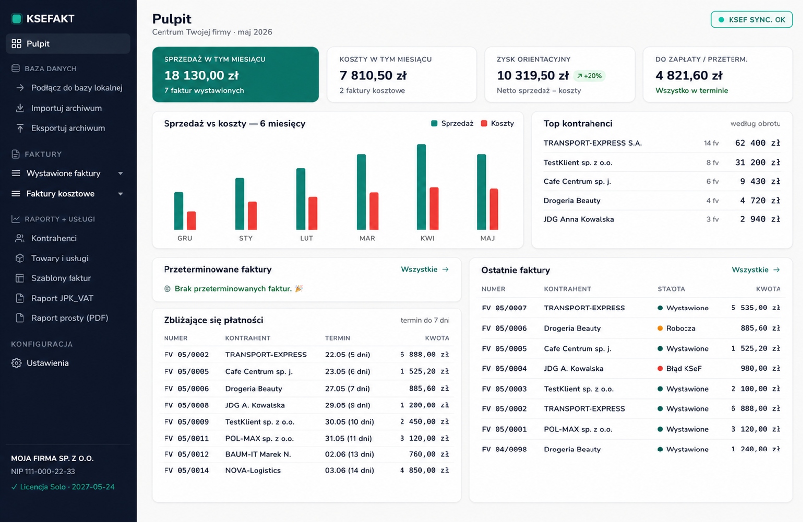This screenshot has width=812, height=528.
Task: Click the Baza danych database icon
Action: tap(16, 68)
